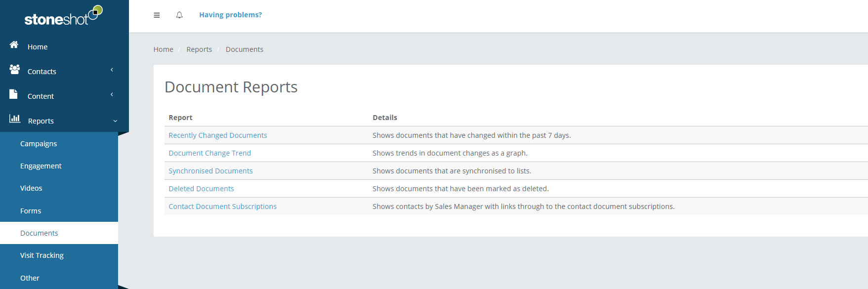The image size is (868, 289).
Task: Go to Videos reports
Action: pos(31,188)
